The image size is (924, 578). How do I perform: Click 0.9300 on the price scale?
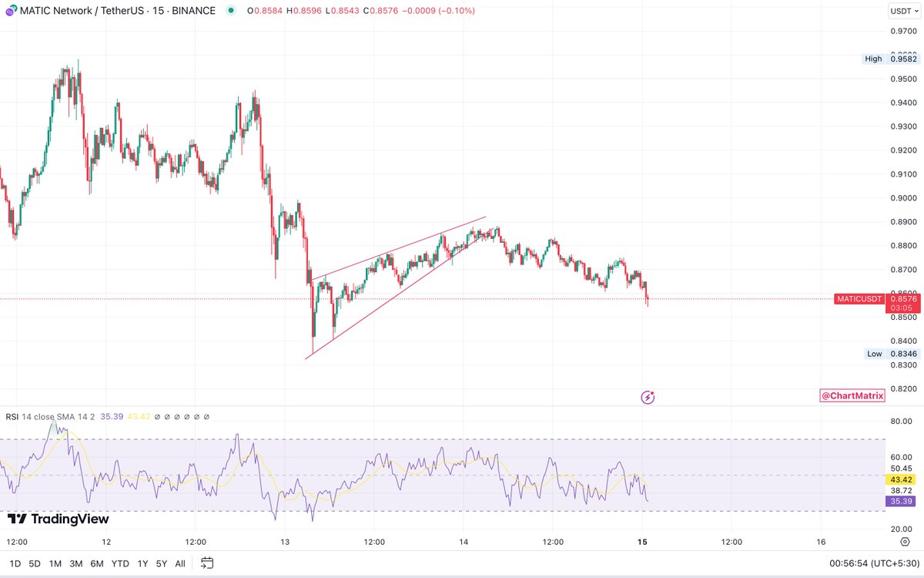click(903, 126)
